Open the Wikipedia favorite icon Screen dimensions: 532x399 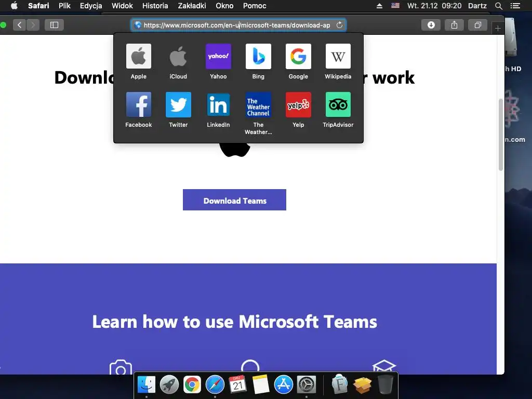(x=338, y=56)
